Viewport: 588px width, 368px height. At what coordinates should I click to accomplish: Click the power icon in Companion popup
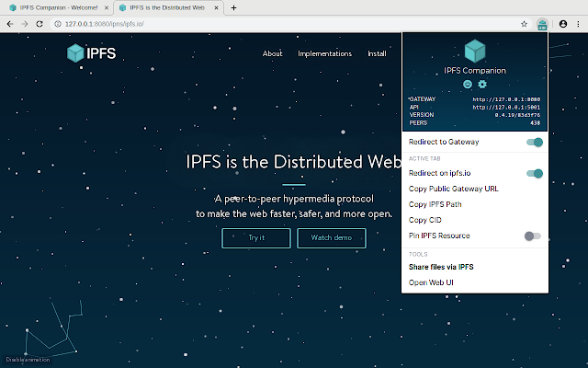coord(468,84)
